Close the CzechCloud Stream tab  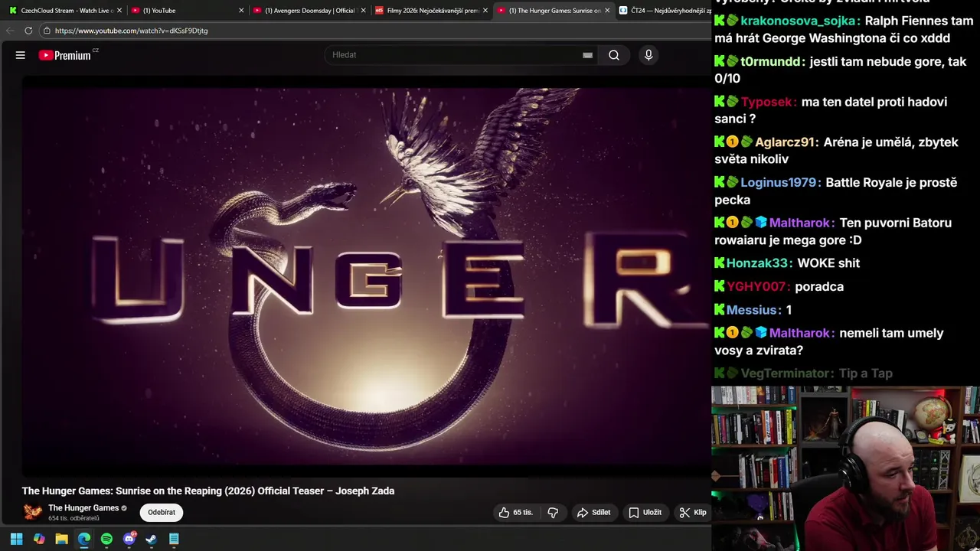tap(119, 11)
